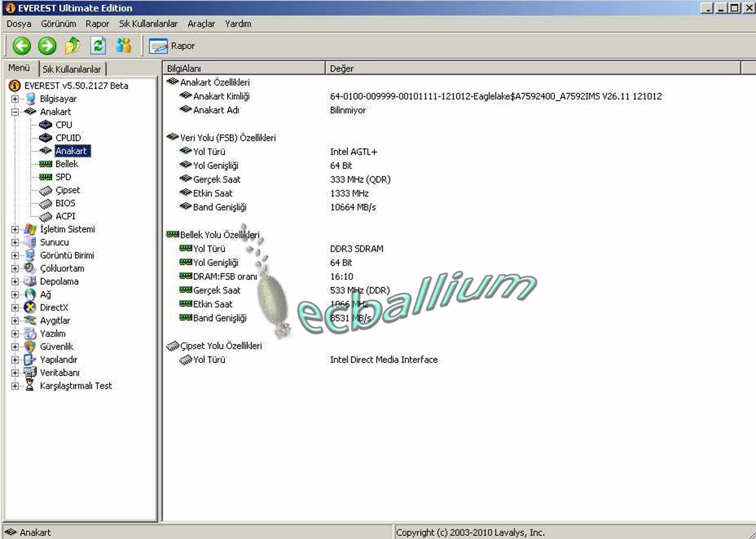Screen dimensions: 756x539
Task: Click the Çokluortam multimedia icon
Action: (30, 268)
